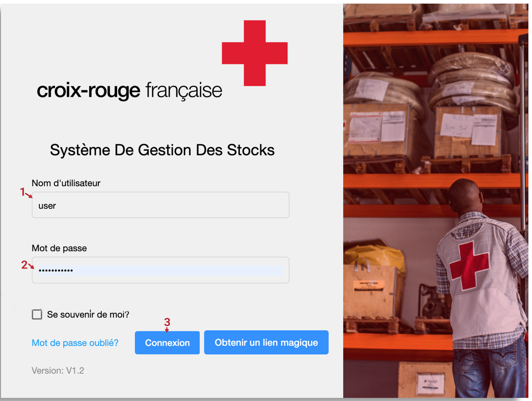Click the "Se souvenir de moi?" label
The height and width of the screenshot is (401, 532).
[88, 314]
